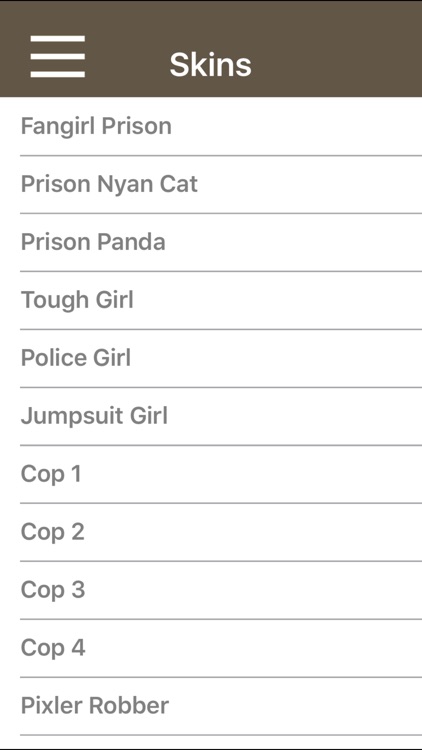Image resolution: width=422 pixels, height=750 pixels.
Task: Click the Fangirl Prison row's empty space
Action: pyautogui.click(x=297, y=126)
